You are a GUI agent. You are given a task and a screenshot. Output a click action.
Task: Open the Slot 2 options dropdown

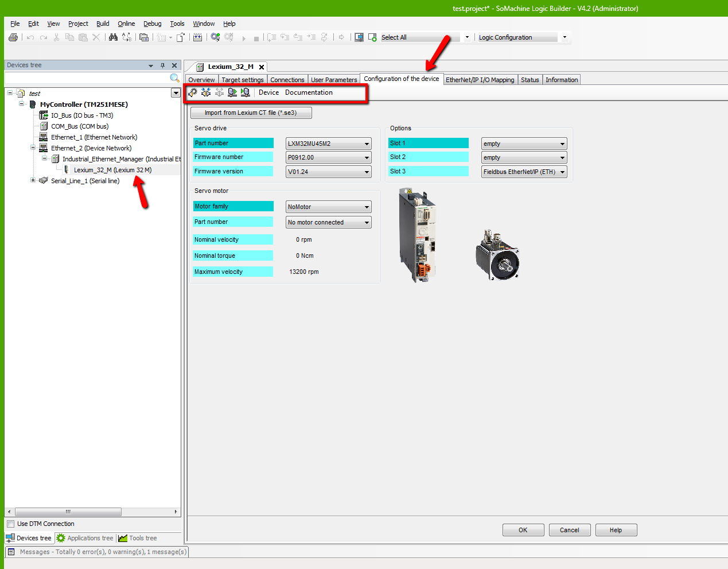pyautogui.click(x=524, y=157)
